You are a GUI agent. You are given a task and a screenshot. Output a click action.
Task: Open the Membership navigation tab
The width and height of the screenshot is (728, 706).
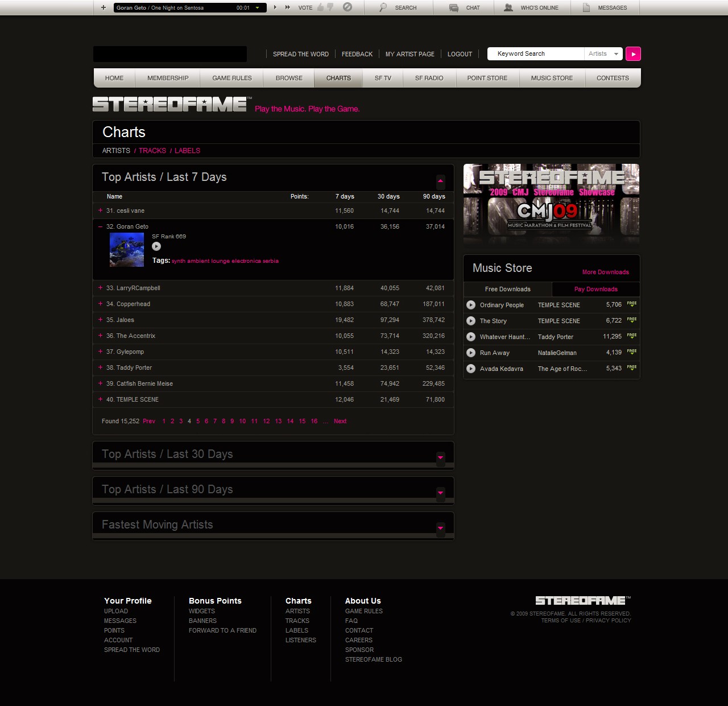168,78
